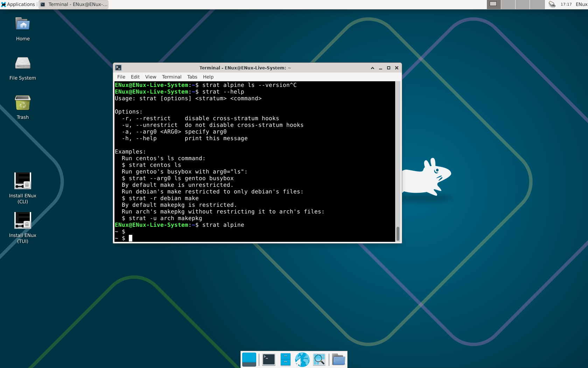Open the Tabs menu in Terminal
588x368 pixels.
click(x=192, y=77)
